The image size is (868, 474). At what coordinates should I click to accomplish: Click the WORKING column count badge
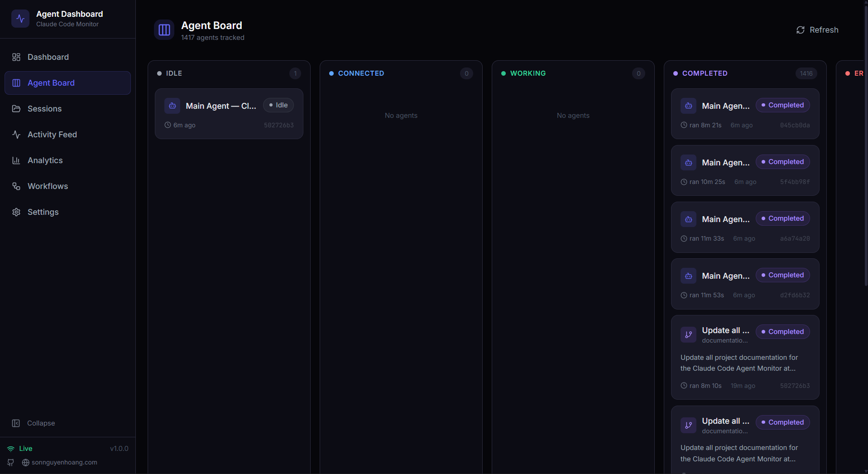coord(638,73)
